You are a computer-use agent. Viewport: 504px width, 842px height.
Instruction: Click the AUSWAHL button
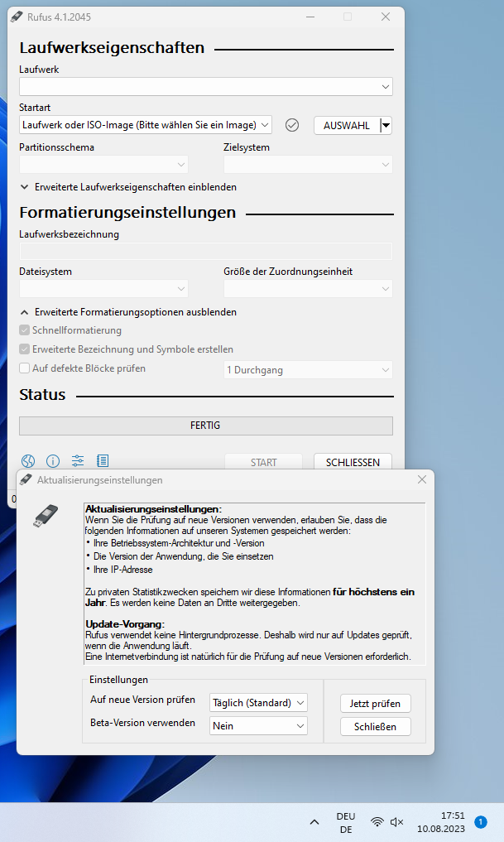click(x=347, y=125)
